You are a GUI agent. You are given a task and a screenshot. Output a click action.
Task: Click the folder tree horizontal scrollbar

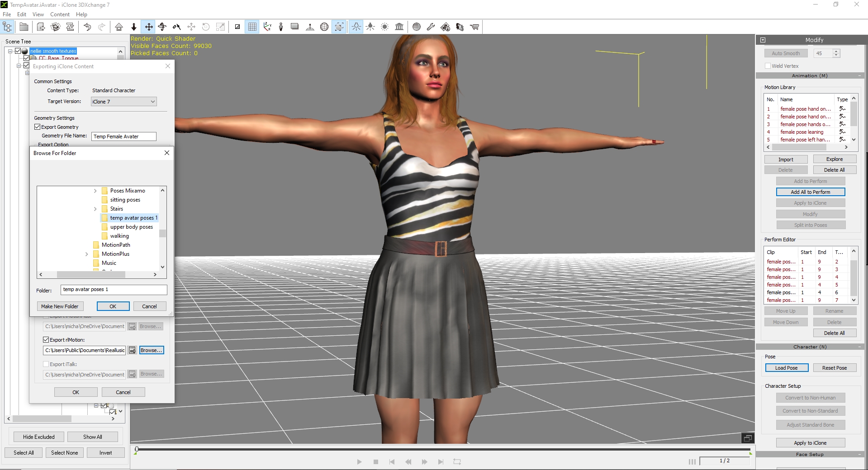coord(90,274)
